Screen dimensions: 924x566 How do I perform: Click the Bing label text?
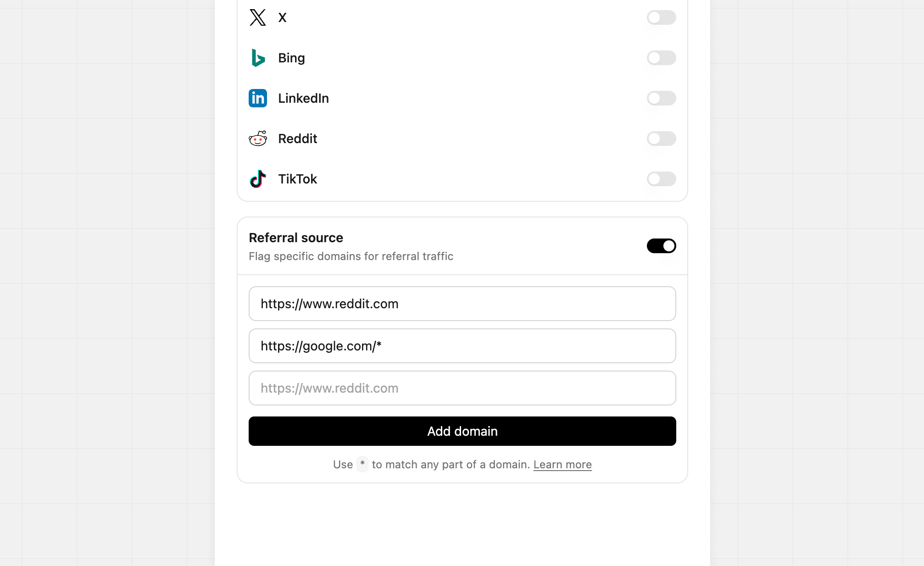tap(291, 58)
